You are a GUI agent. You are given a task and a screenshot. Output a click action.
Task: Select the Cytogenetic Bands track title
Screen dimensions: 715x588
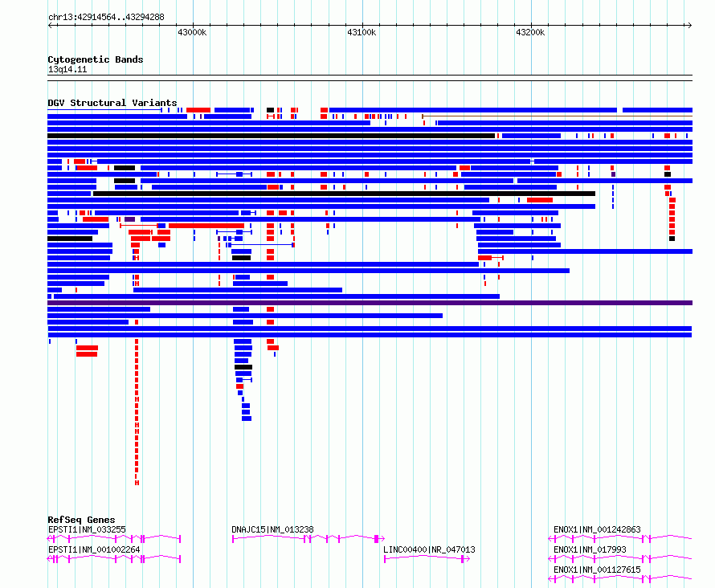coord(96,59)
